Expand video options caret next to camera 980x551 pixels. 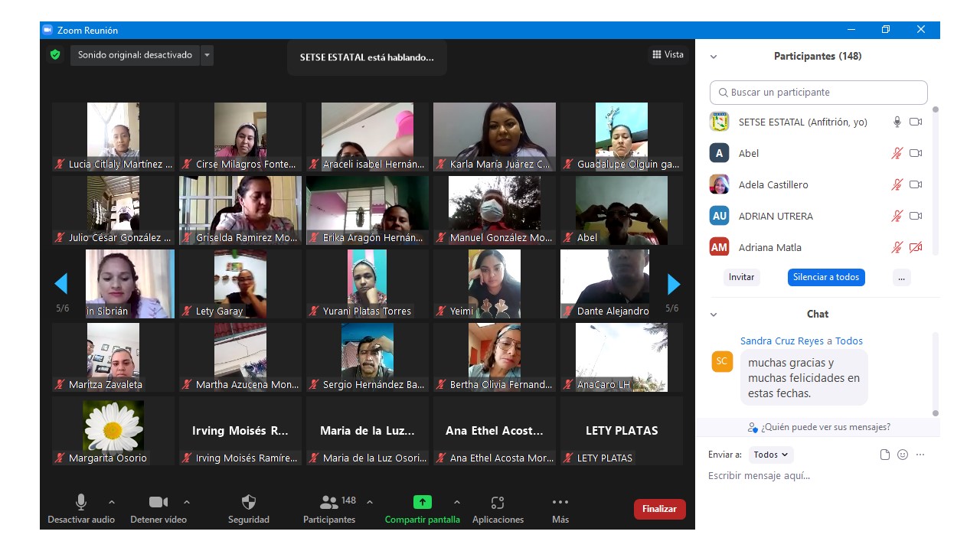(187, 502)
